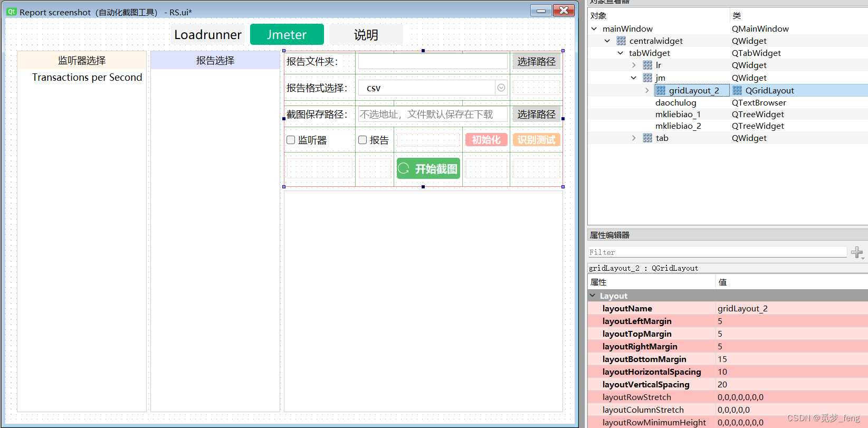
Task: Click the lr widget grid icon
Action: pyautogui.click(x=647, y=65)
